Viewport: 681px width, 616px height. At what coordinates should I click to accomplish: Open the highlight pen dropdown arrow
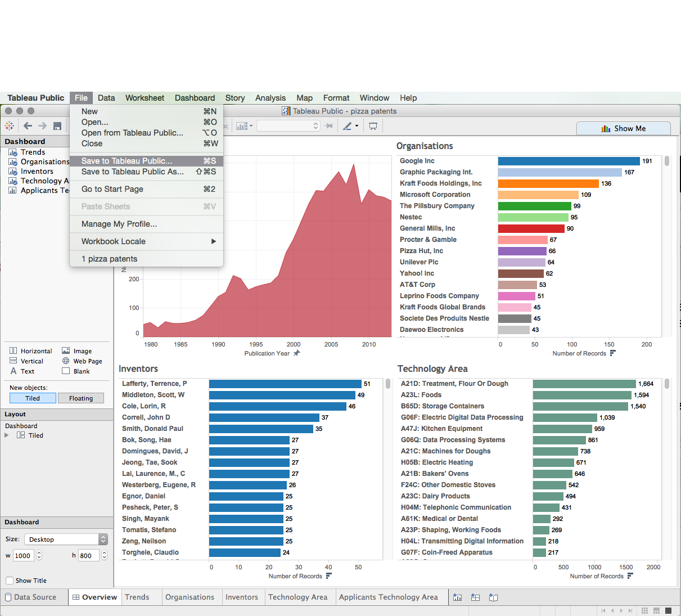(357, 126)
